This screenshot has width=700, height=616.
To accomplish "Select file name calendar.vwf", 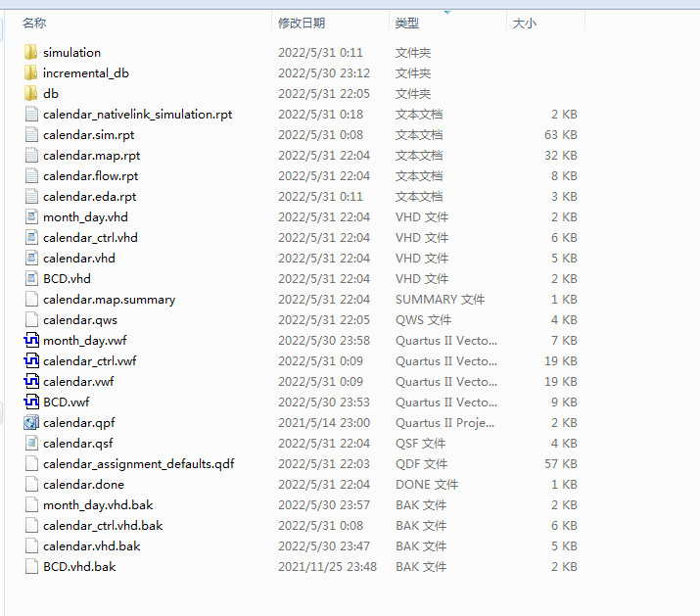I will (x=78, y=382).
